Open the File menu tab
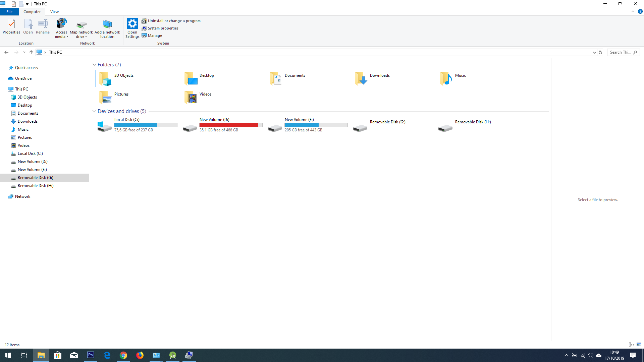 pyautogui.click(x=9, y=12)
